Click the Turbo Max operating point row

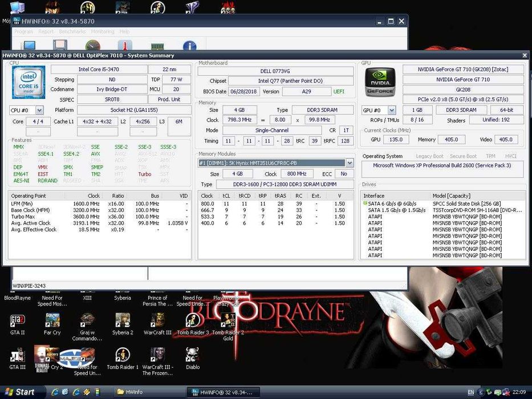click(99, 217)
